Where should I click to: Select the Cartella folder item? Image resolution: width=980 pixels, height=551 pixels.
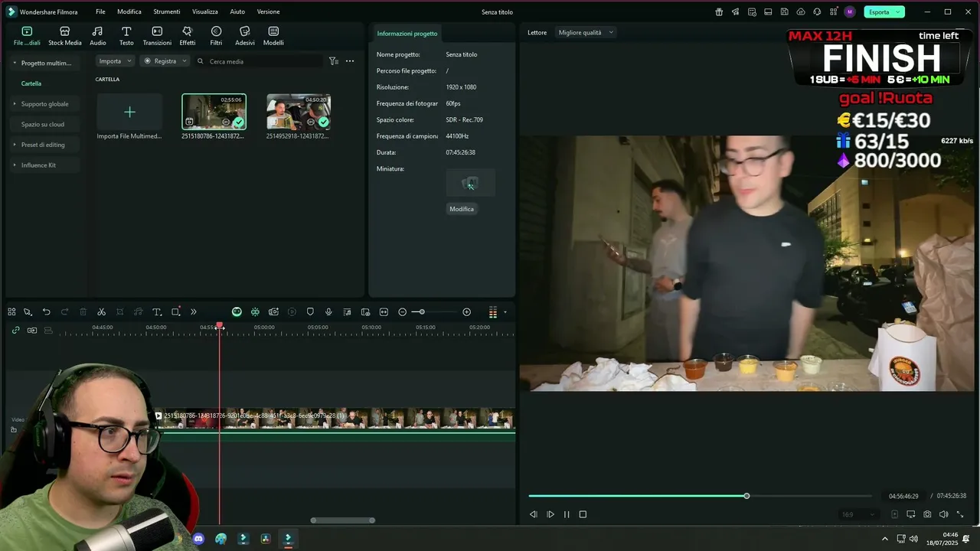(31, 83)
